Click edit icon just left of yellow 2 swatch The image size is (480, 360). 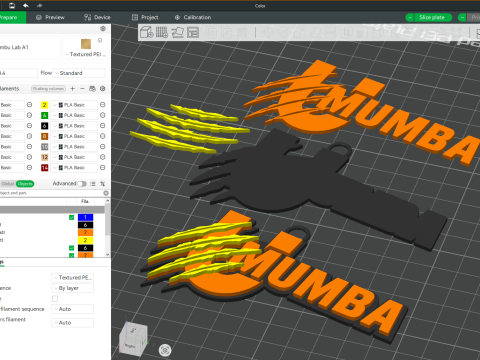29,105
